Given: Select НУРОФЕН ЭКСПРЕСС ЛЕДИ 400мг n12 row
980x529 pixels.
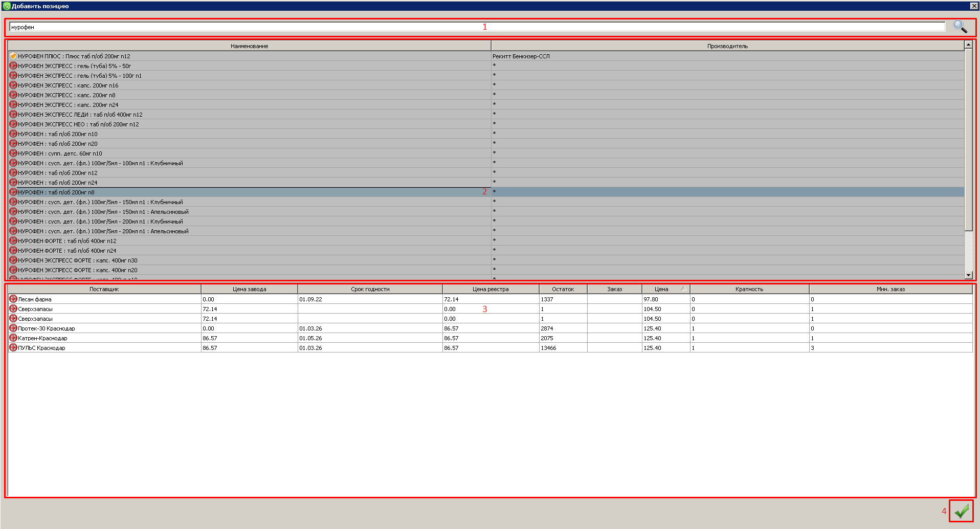Looking at the screenshot, I should tap(80, 115).
